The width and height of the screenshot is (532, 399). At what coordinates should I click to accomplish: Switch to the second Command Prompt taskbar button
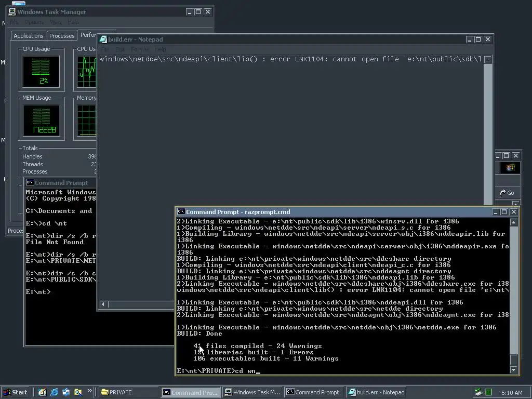click(x=314, y=392)
